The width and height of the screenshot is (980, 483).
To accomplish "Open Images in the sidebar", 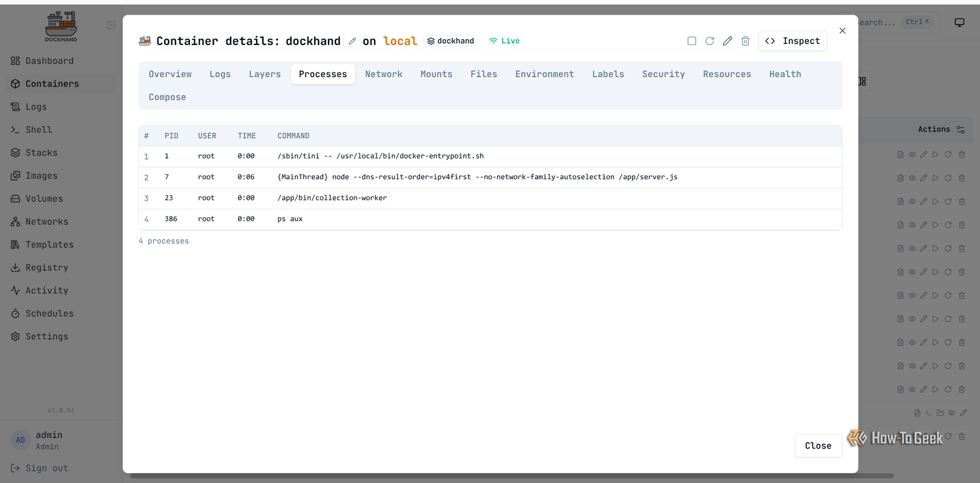I will 61,176.
